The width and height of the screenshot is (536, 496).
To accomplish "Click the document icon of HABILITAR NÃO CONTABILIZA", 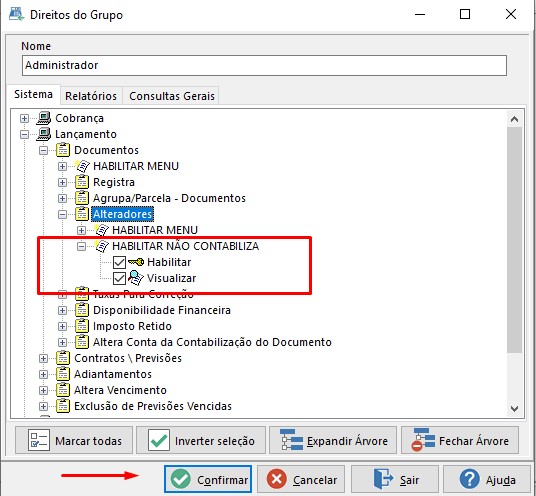I will [x=102, y=246].
